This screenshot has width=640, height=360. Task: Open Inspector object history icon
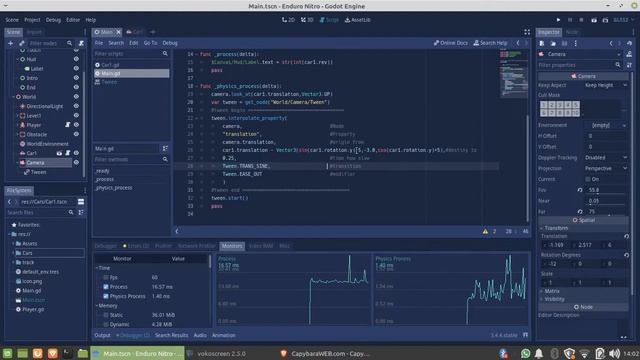629,43
